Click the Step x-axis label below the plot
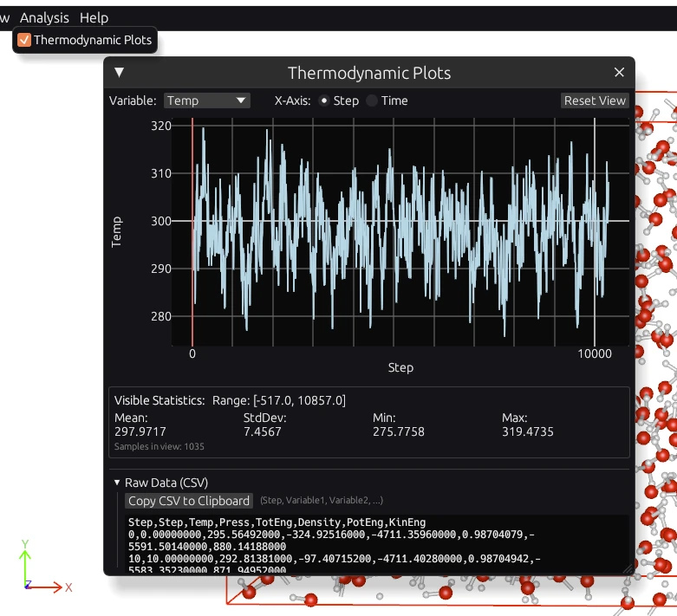Image resolution: width=677 pixels, height=616 pixels. click(x=400, y=367)
